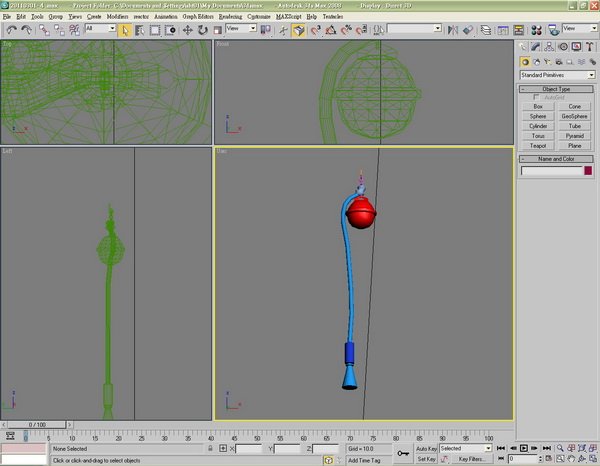Open the Mini Curve Editor at the timeline's left end
The width and height of the screenshot is (600, 466).
10,436
